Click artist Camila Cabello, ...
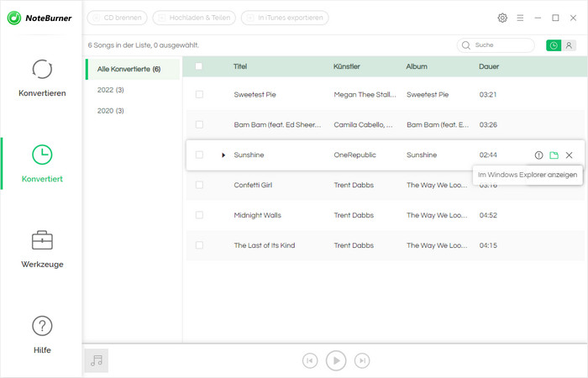This screenshot has width=588, height=378. [363, 124]
